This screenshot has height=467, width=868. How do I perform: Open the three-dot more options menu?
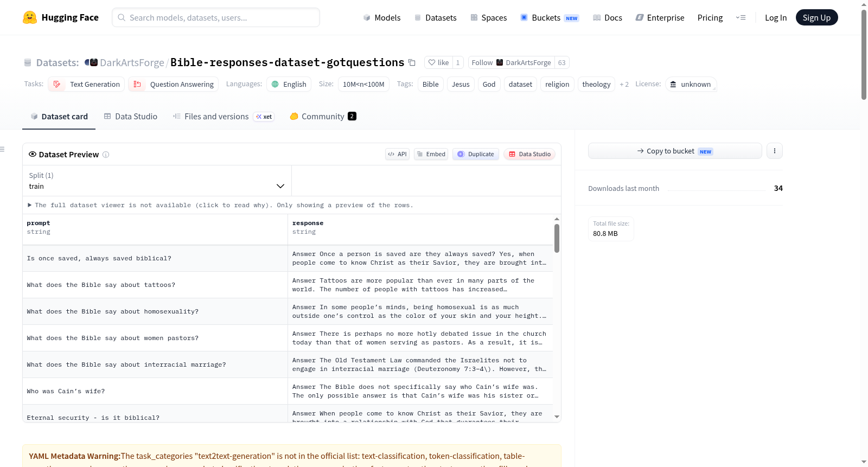click(774, 151)
